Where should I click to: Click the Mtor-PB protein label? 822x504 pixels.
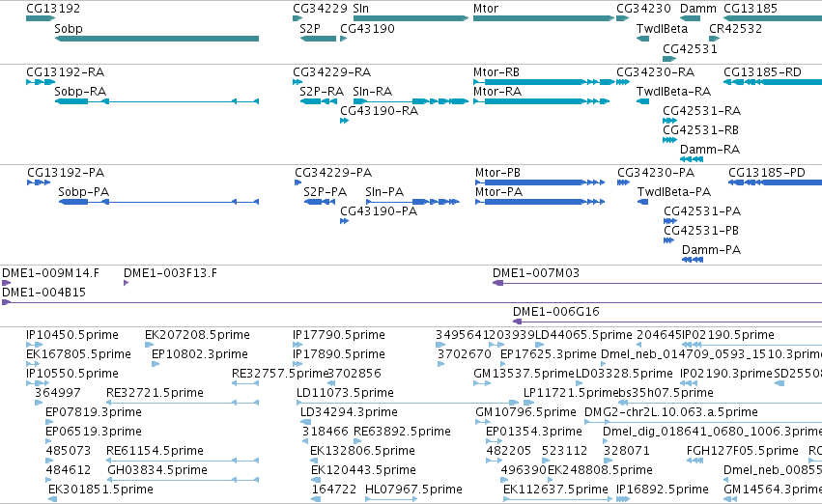[497, 173]
